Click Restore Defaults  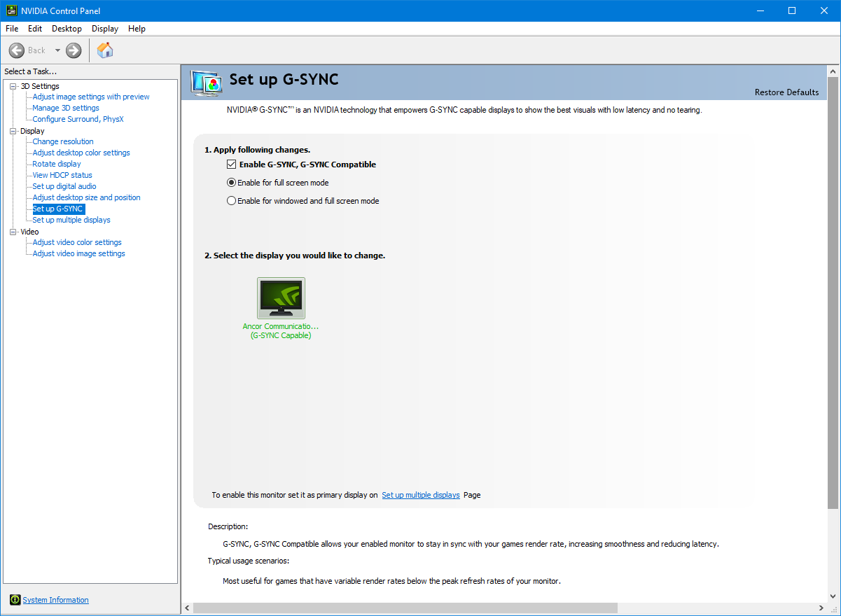click(786, 92)
